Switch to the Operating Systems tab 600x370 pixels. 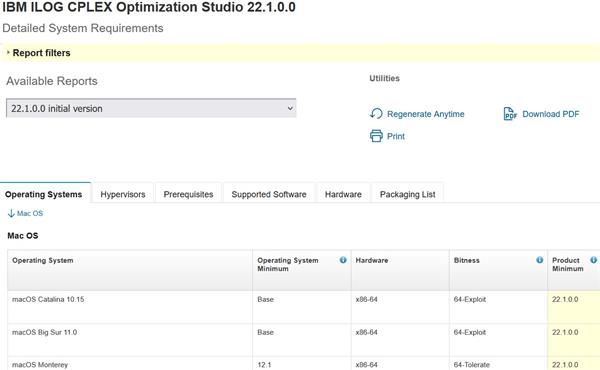[44, 194]
